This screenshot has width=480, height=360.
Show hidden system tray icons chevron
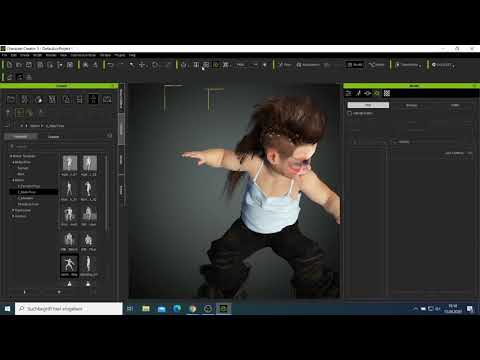pos(415,309)
